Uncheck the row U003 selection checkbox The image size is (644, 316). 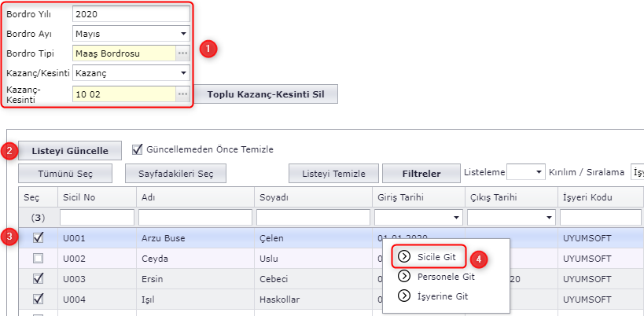tap(38, 278)
